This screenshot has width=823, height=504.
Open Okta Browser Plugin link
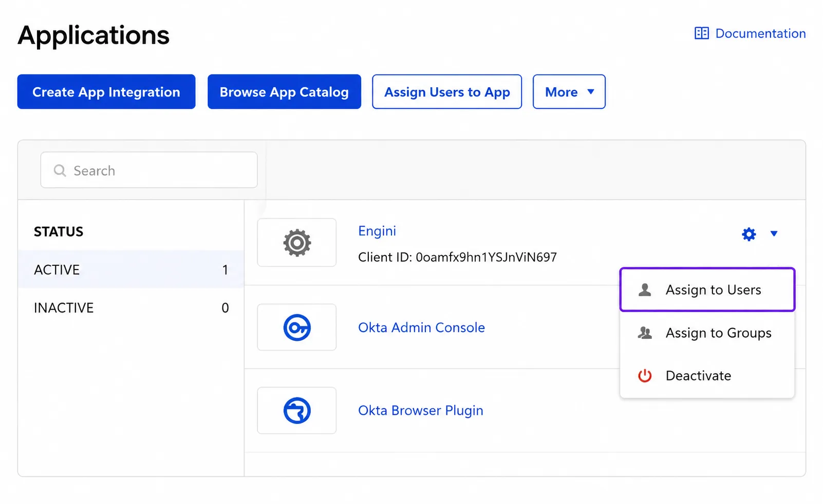(x=421, y=411)
